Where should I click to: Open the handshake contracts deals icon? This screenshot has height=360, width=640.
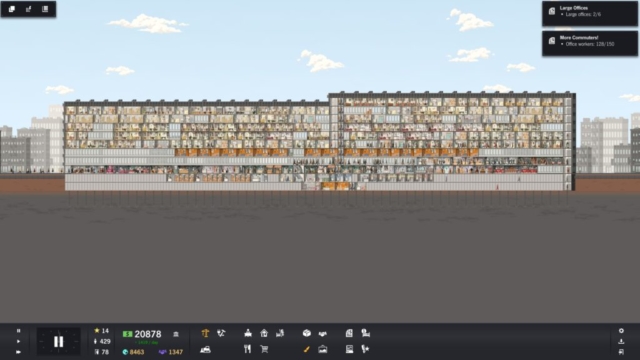[322, 333]
